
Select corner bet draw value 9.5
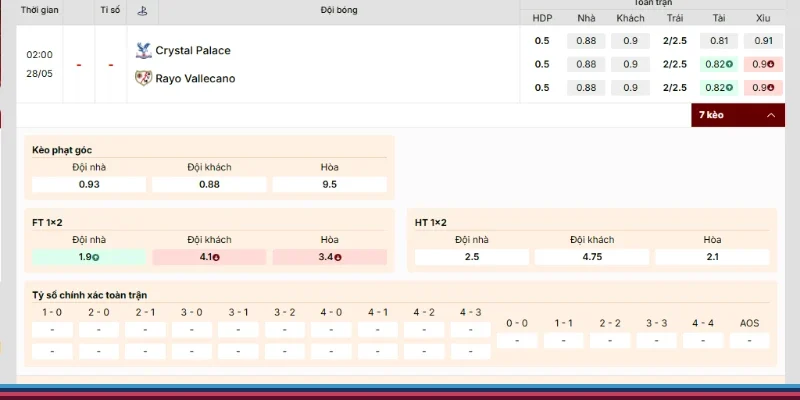click(x=330, y=184)
